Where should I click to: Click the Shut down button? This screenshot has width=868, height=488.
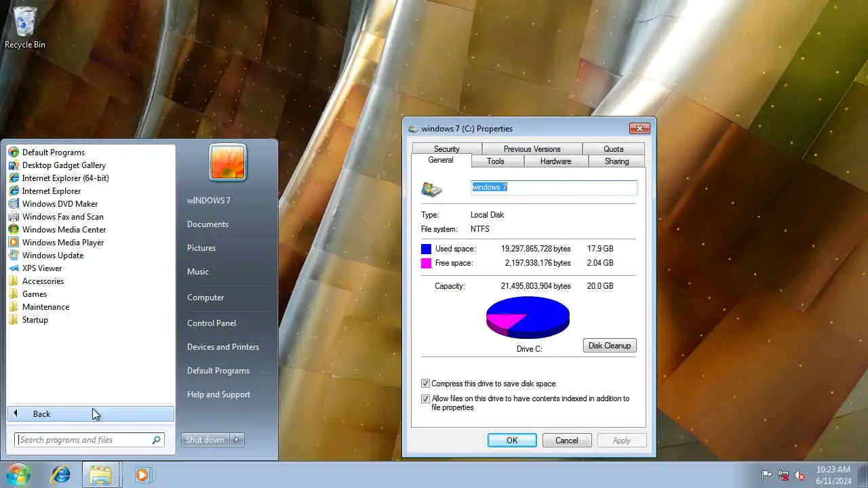tap(205, 440)
